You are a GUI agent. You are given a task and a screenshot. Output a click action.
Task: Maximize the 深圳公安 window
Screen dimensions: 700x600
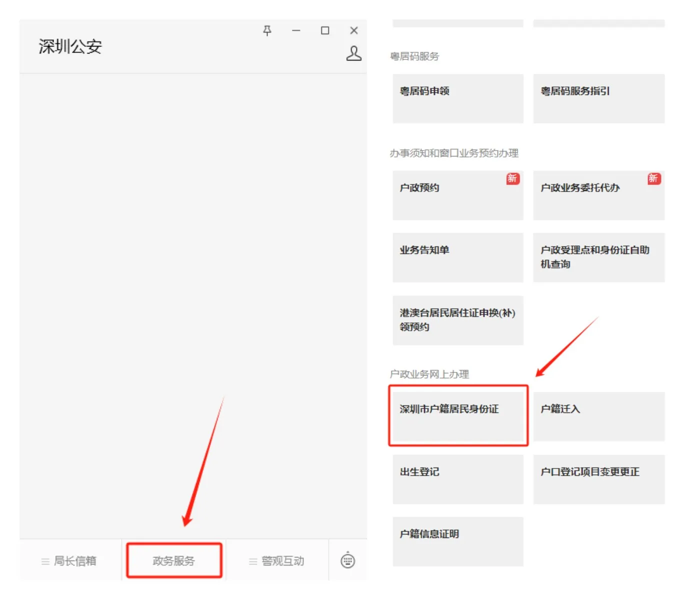tap(325, 30)
